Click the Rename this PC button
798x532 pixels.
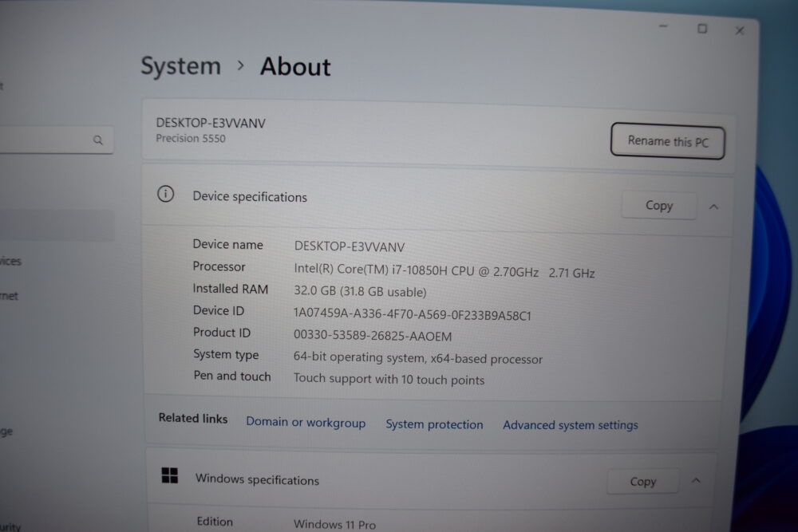tap(667, 141)
